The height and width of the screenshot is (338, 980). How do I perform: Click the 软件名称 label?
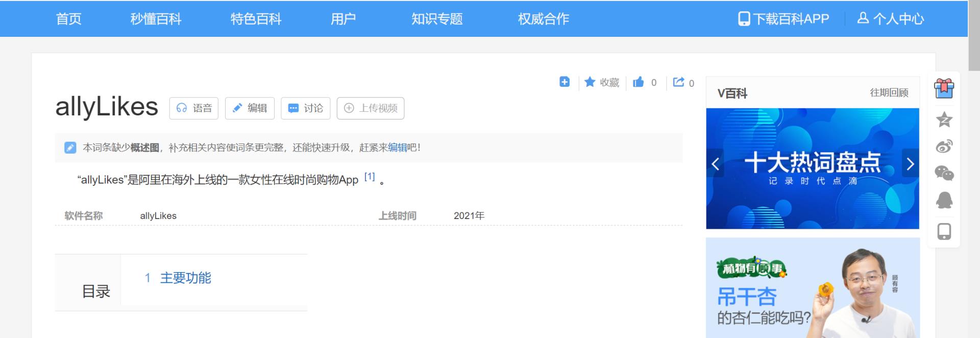84,215
